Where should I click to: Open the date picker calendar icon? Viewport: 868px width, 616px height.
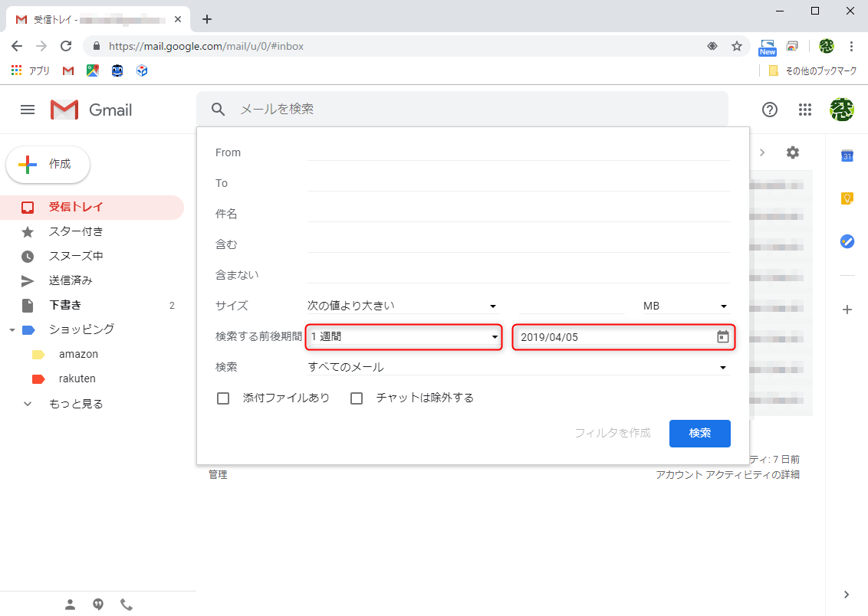(x=722, y=336)
